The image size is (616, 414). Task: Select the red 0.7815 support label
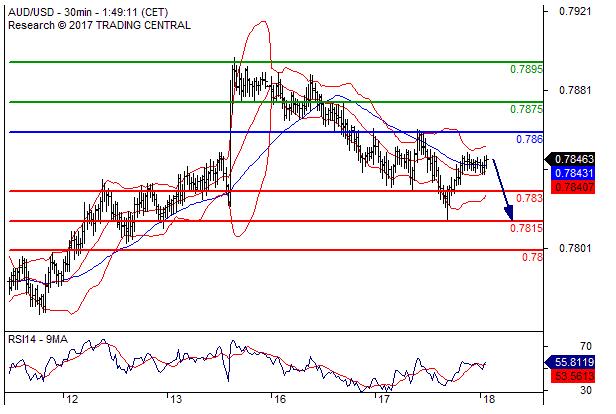[x=526, y=228]
